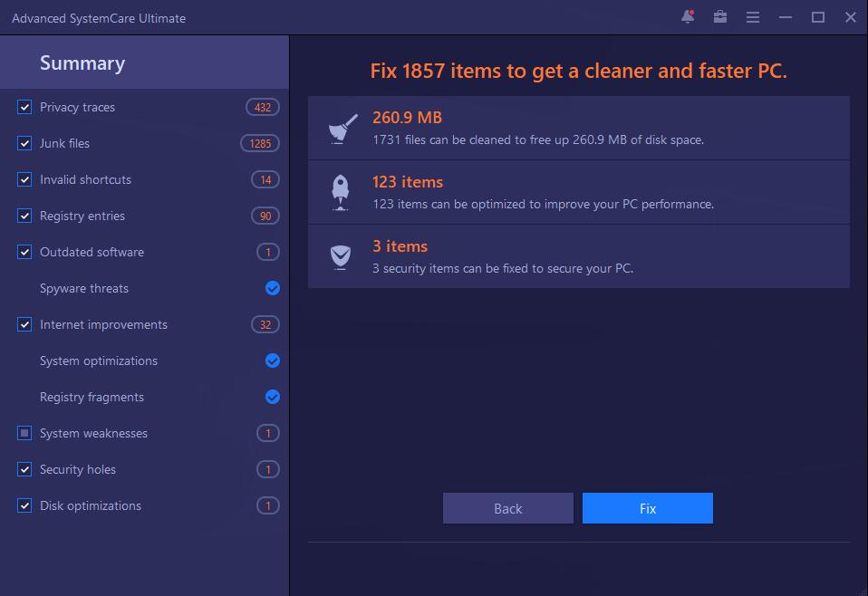
Task: Click the Privacy traces 432 count badge
Action: coord(263,108)
